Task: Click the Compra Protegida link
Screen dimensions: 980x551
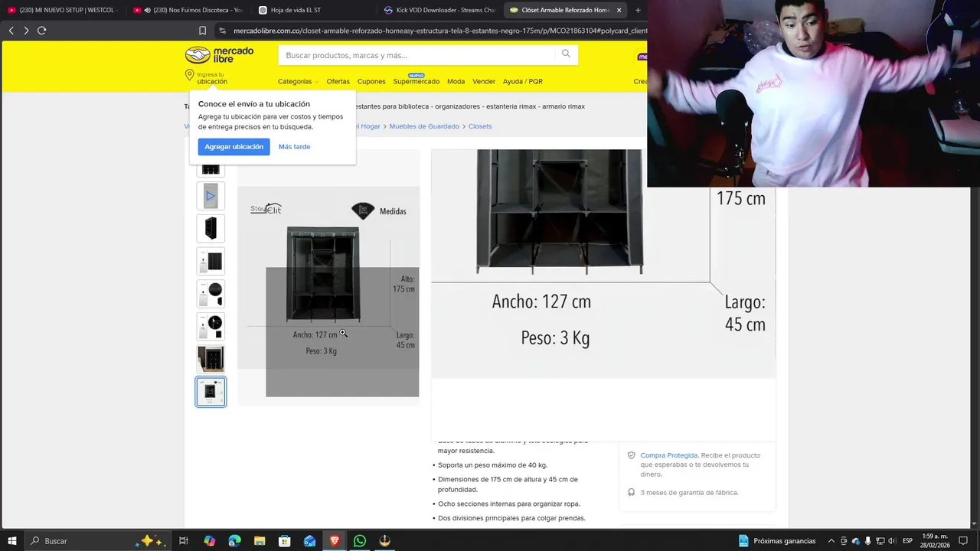Action: pyautogui.click(x=669, y=455)
